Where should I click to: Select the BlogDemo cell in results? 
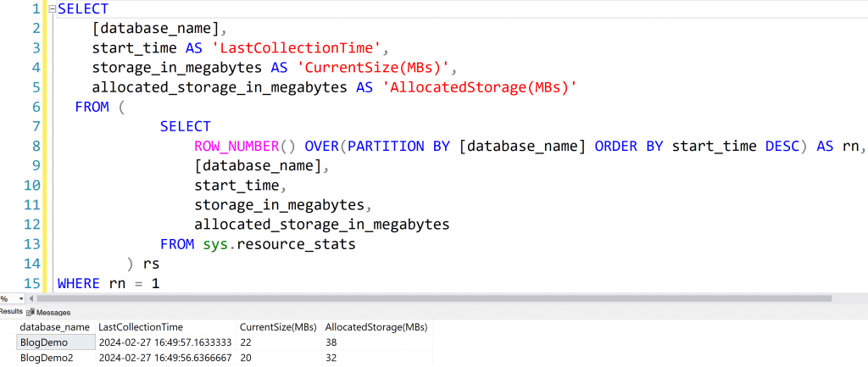[x=46, y=342]
